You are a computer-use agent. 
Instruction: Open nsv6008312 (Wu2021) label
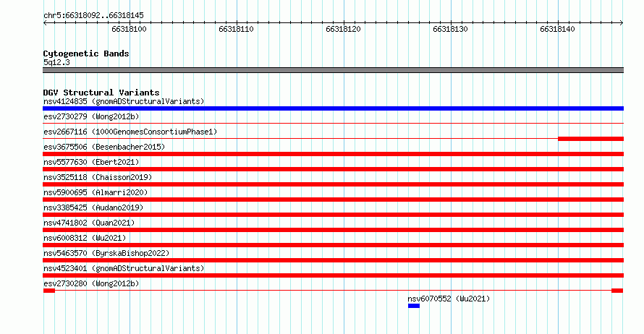click(85, 238)
